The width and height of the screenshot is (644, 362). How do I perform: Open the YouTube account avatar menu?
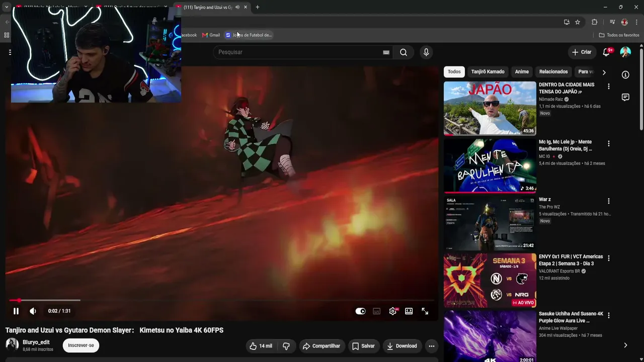coord(625,52)
